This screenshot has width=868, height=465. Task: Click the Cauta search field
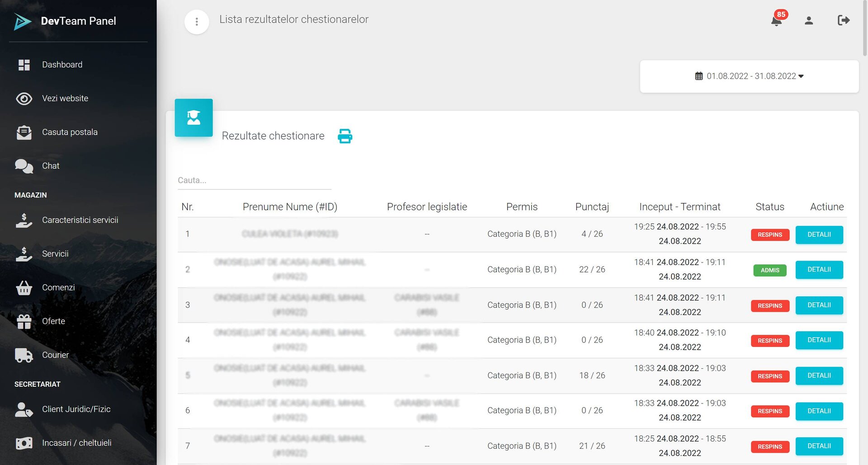(254, 180)
